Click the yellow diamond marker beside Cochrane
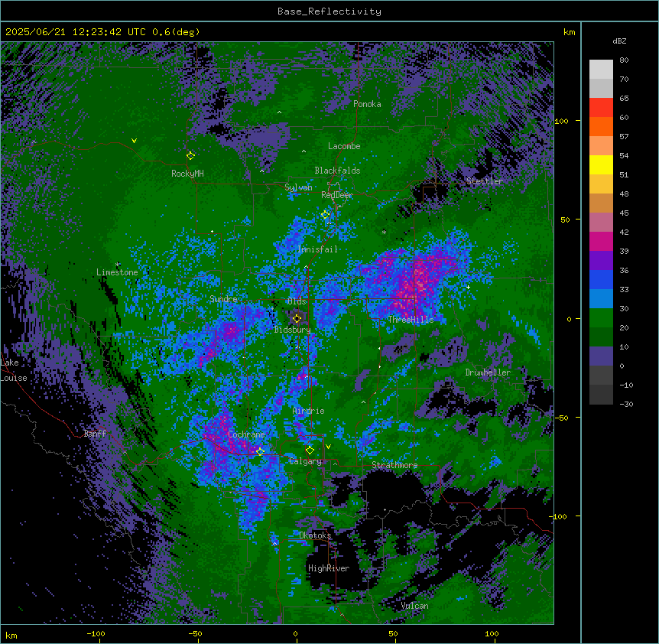This screenshot has width=659, height=644. (x=260, y=451)
